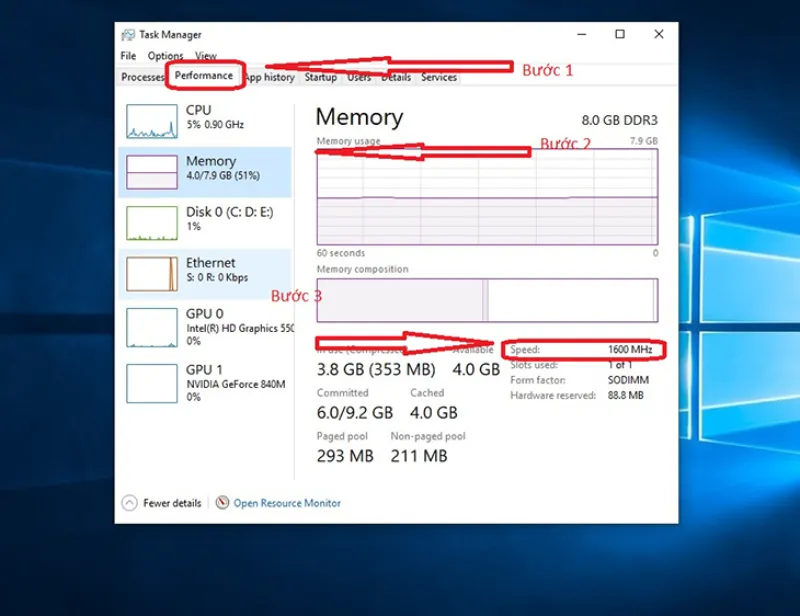
Task: Open the View menu
Action: 206,56
